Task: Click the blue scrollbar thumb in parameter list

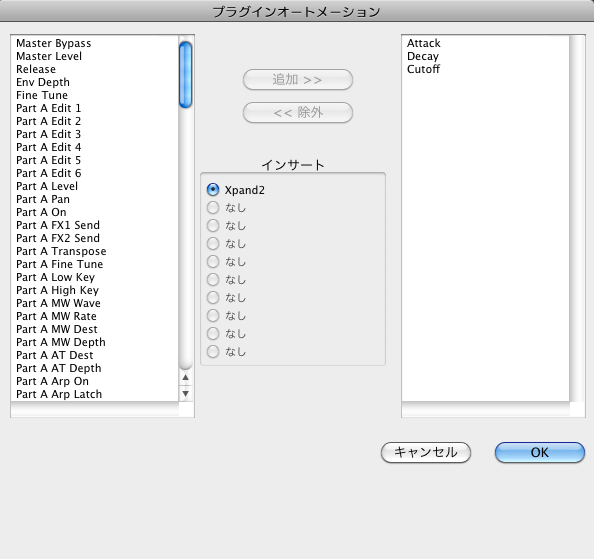Action: (x=186, y=75)
